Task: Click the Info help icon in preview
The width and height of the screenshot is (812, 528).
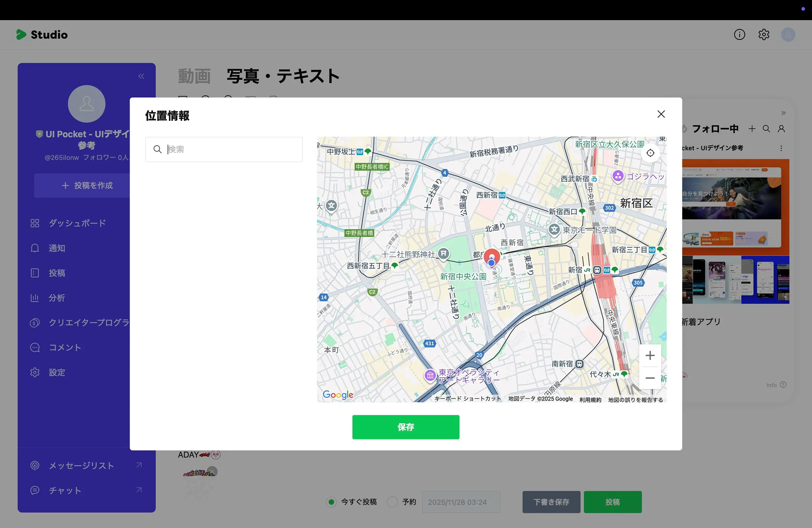Action: (783, 385)
